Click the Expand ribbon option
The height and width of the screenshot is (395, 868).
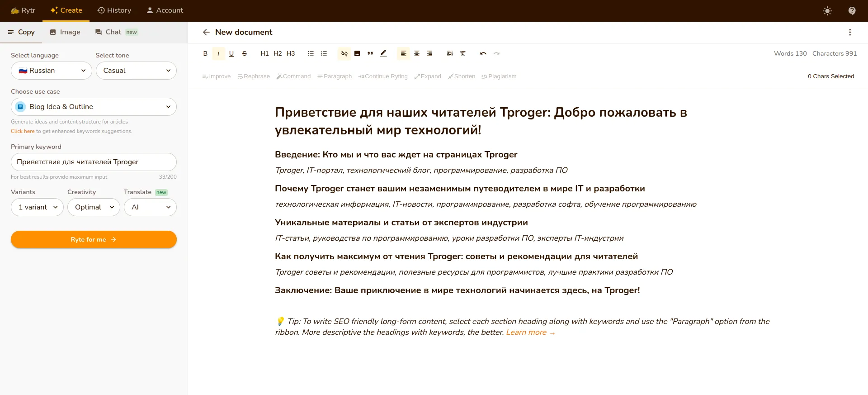(428, 76)
